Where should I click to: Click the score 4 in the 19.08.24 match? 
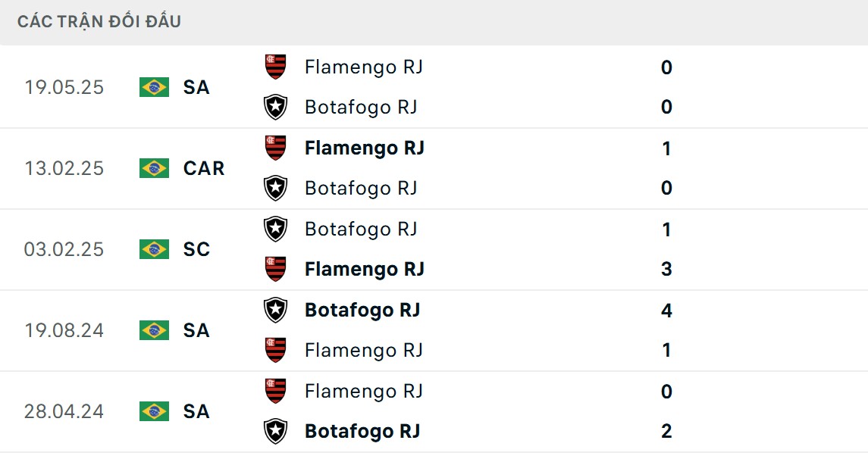click(666, 310)
